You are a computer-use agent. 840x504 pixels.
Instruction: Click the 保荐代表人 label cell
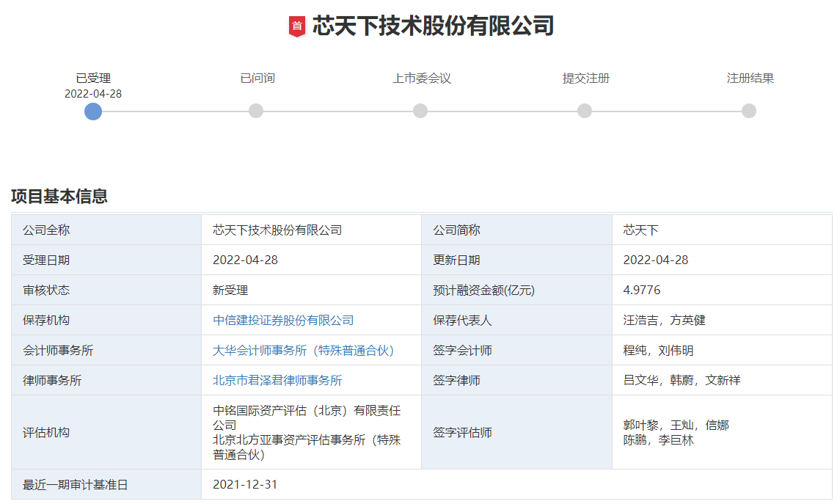(x=517, y=320)
